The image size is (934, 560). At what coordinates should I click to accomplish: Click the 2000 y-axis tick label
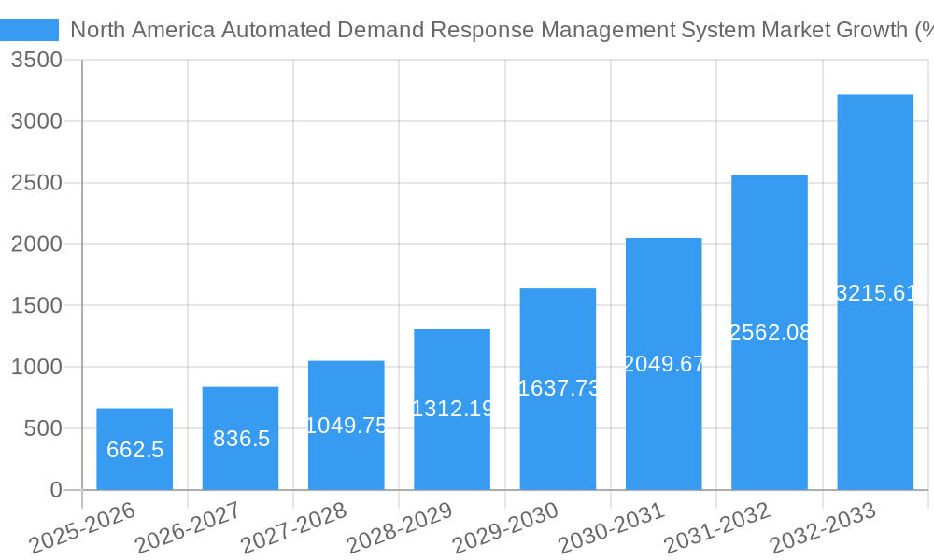coord(36,244)
